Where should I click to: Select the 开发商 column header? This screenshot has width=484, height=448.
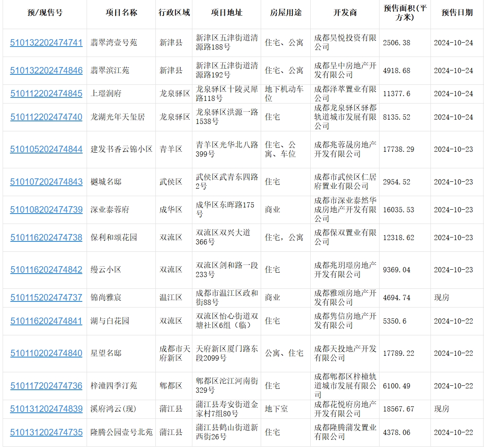(x=345, y=13)
